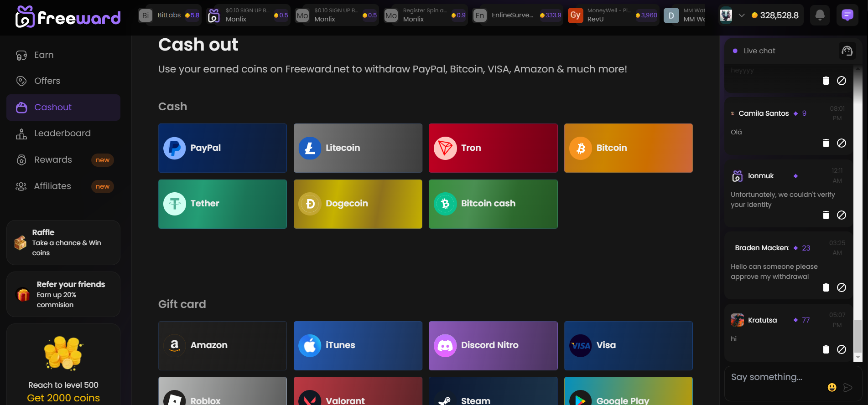
Task: Choose PayPal cashout option
Action: coord(223,148)
